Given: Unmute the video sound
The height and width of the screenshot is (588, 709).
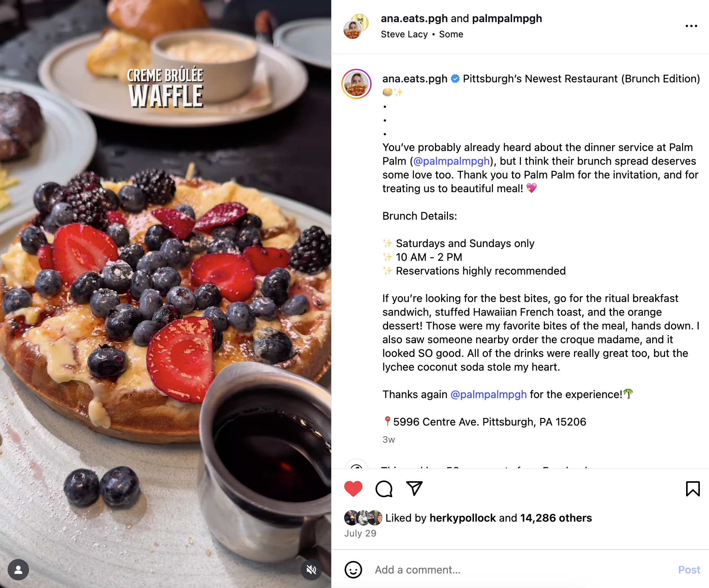Looking at the screenshot, I should pyautogui.click(x=311, y=570).
